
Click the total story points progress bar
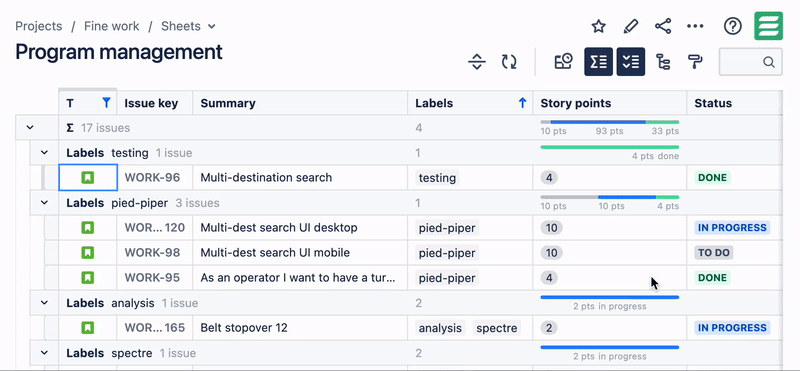coord(610,122)
